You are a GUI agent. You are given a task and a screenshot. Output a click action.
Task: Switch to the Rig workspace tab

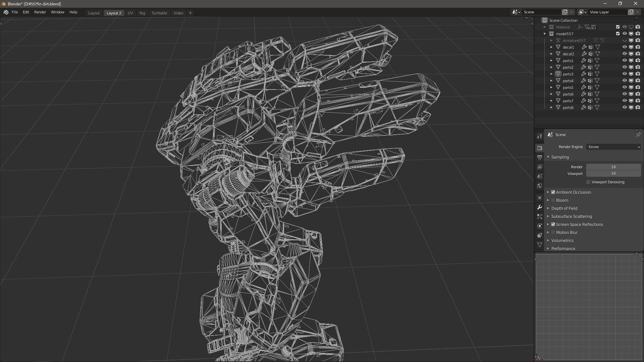[142, 13]
